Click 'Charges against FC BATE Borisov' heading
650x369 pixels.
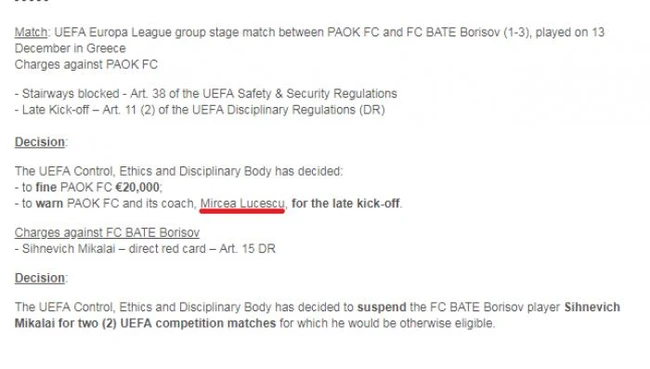107,233
